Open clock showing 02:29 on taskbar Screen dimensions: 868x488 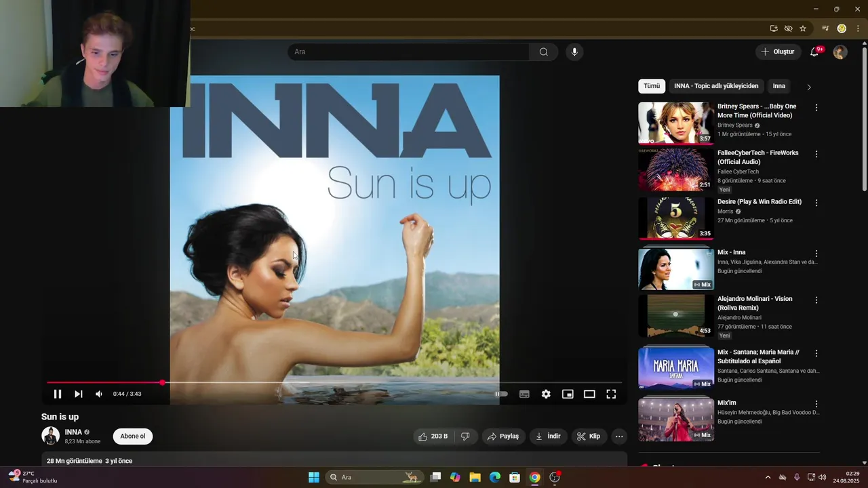coord(846,477)
